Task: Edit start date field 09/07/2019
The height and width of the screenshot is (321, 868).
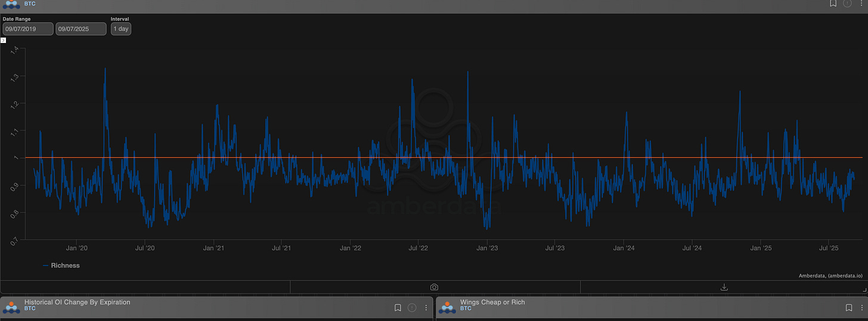Action: click(28, 29)
